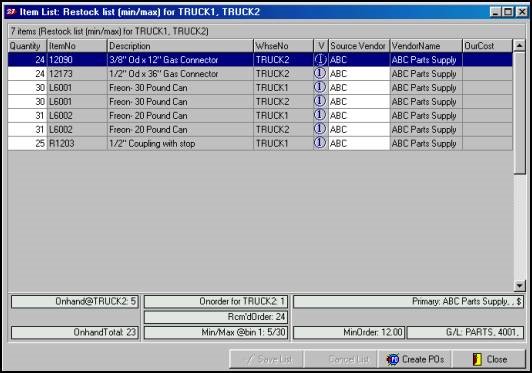This screenshot has width=532, height=373.
Task: Select the 1/2" Od x 36" Gas Connector row
Action: click(260, 74)
